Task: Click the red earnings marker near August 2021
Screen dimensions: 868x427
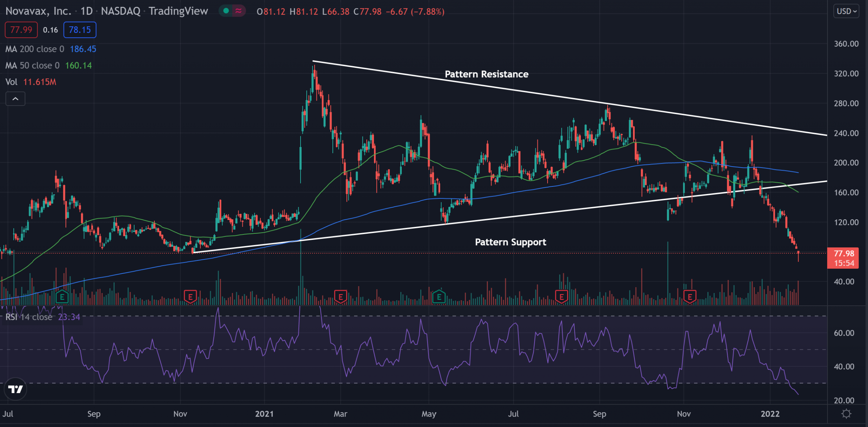Action: pyautogui.click(x=561, y=297)
